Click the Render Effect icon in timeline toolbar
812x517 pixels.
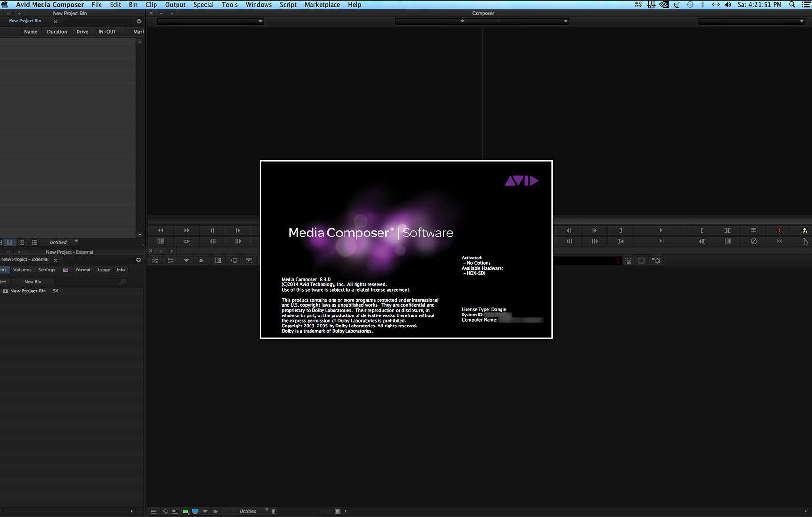pos(249,260)
